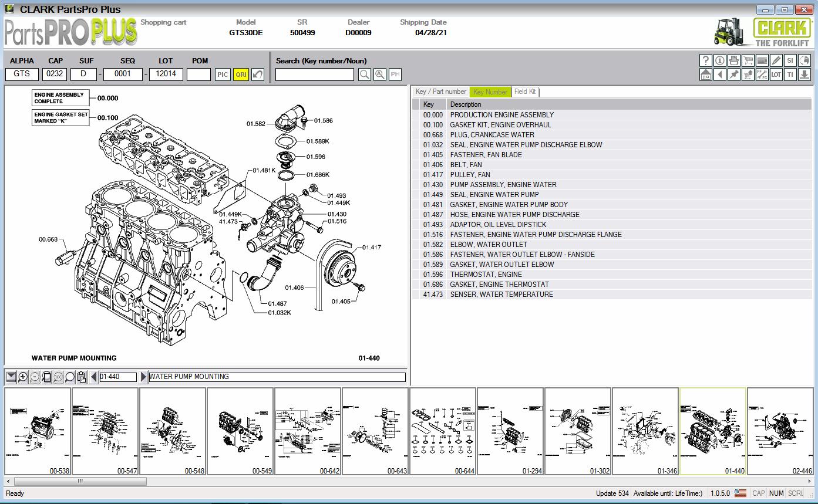Viewport: 818px width, 504px height.
Task: Click the pencil edit icon
Action: (x=776, y=60)
